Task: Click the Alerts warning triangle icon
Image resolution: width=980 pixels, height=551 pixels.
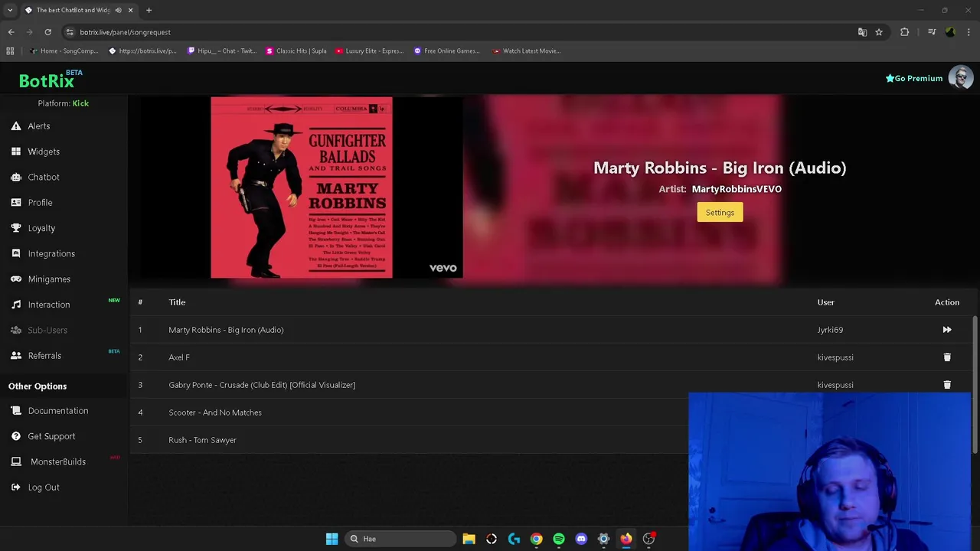Action: [x=16, y=126]
